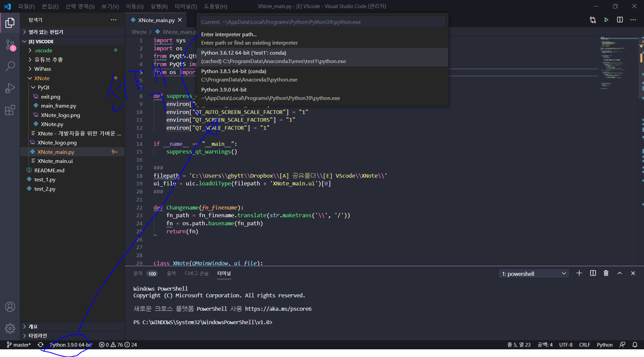Image resolution: width=644 pixels, height=357 pixels.
Task: Close the XNote_main.py editor tab
Action: click(x=180, y=20)
